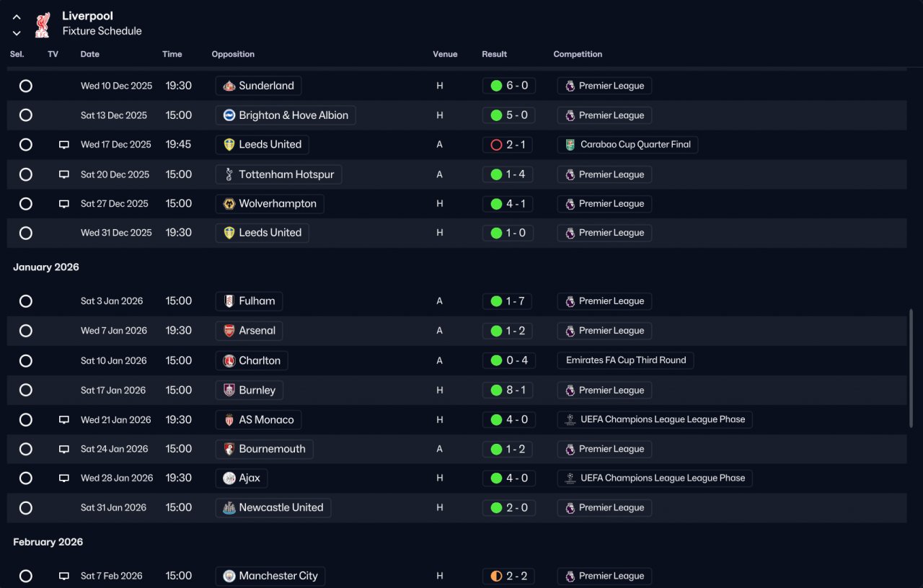Click the Carabao Cup competition icon

[570, 145]
